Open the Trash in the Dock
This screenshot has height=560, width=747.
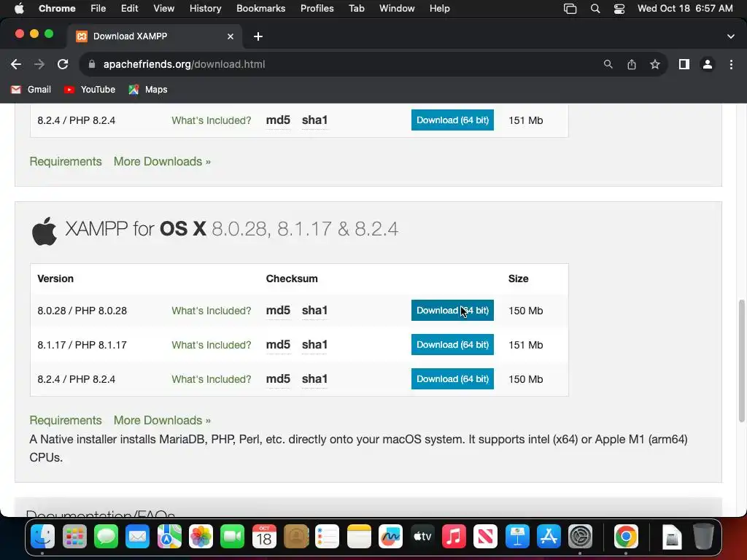[x=703, y=537]
